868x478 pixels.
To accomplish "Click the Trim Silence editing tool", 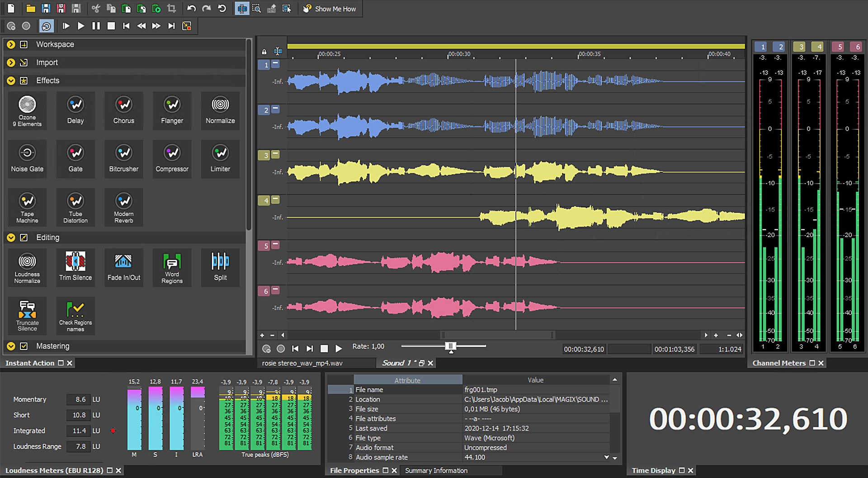I will 75,267.
